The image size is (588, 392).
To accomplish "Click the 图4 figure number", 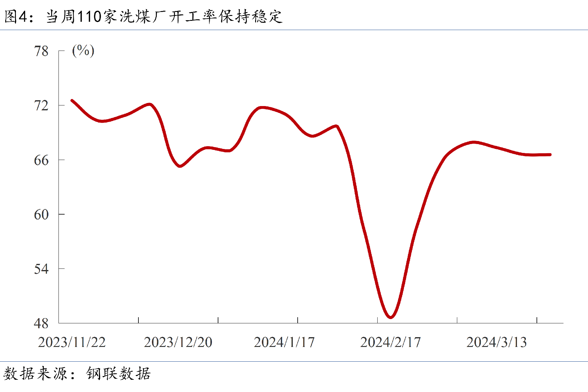I will point(16,17).
